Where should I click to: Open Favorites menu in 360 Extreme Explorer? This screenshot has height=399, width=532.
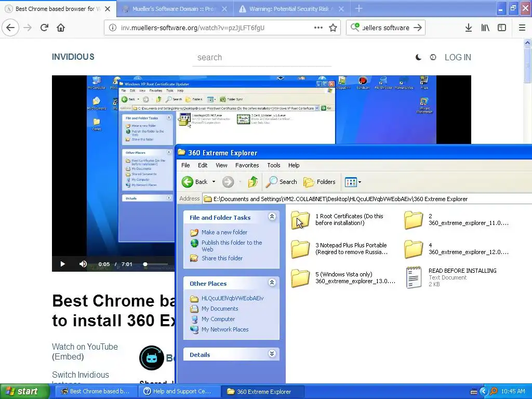[247, 165]
